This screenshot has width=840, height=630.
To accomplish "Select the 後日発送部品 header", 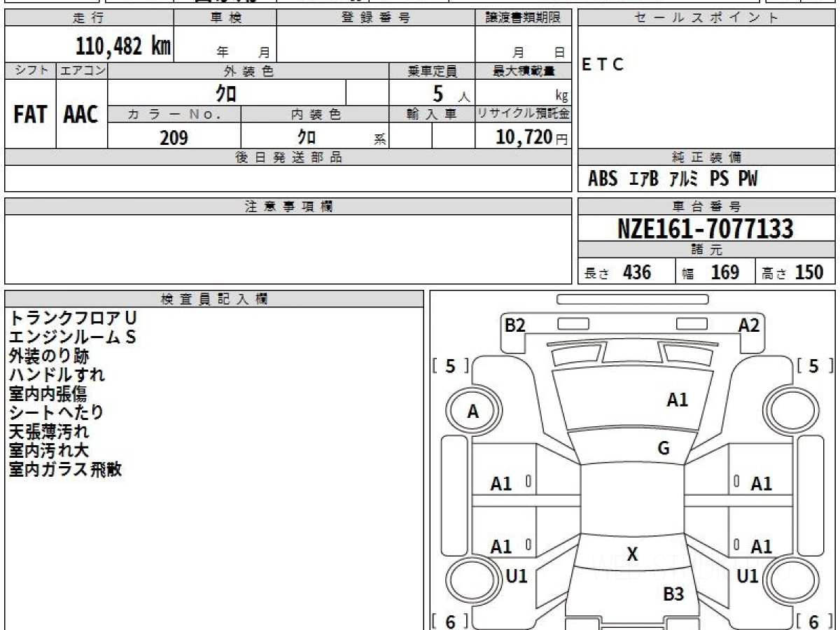I will click(x=288, y=157).
